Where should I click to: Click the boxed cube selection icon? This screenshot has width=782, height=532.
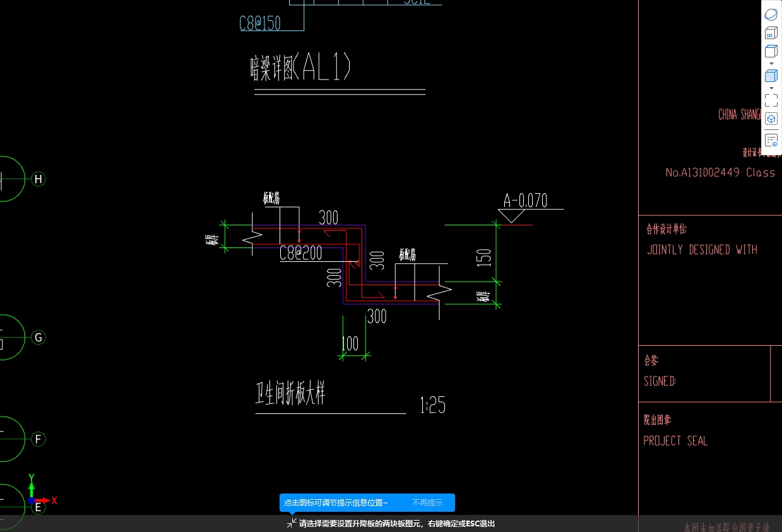771,119
